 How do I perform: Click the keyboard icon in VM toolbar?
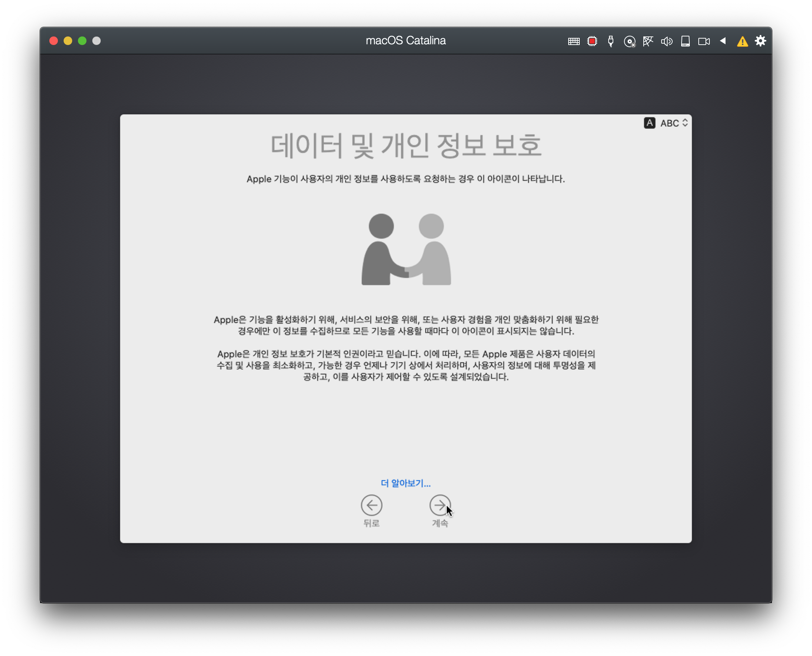[574, 41]
